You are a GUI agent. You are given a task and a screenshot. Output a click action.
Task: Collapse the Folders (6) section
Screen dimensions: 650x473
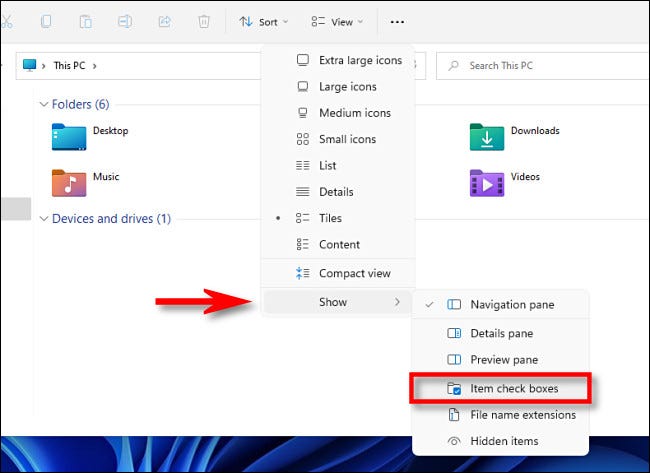click(43, 104)
